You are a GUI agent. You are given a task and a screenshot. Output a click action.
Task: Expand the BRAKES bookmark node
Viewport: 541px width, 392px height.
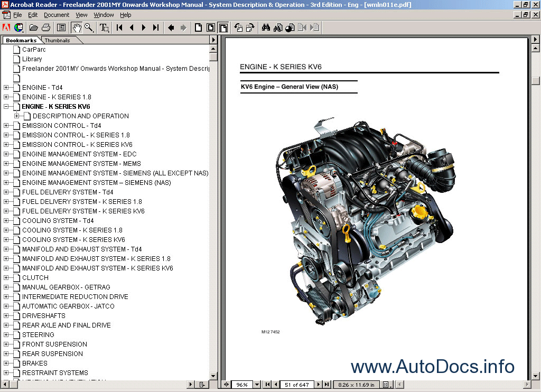pos(6,363)
